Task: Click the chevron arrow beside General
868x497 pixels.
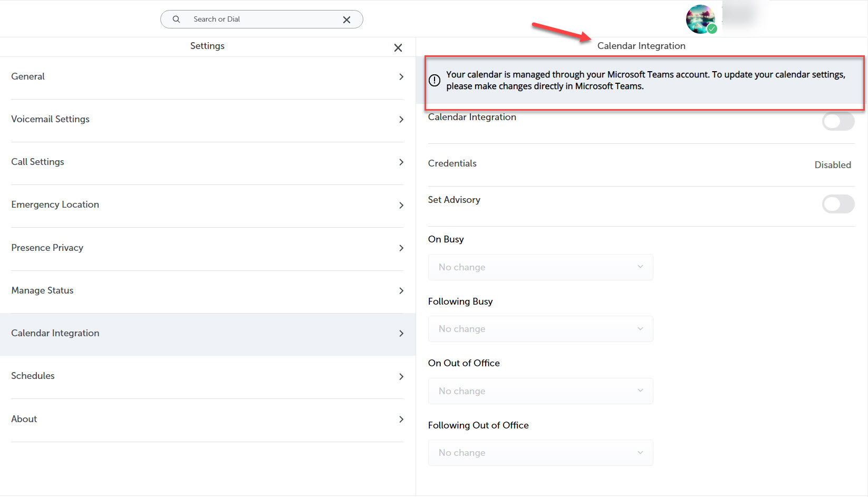Action: tap(401, 77)
